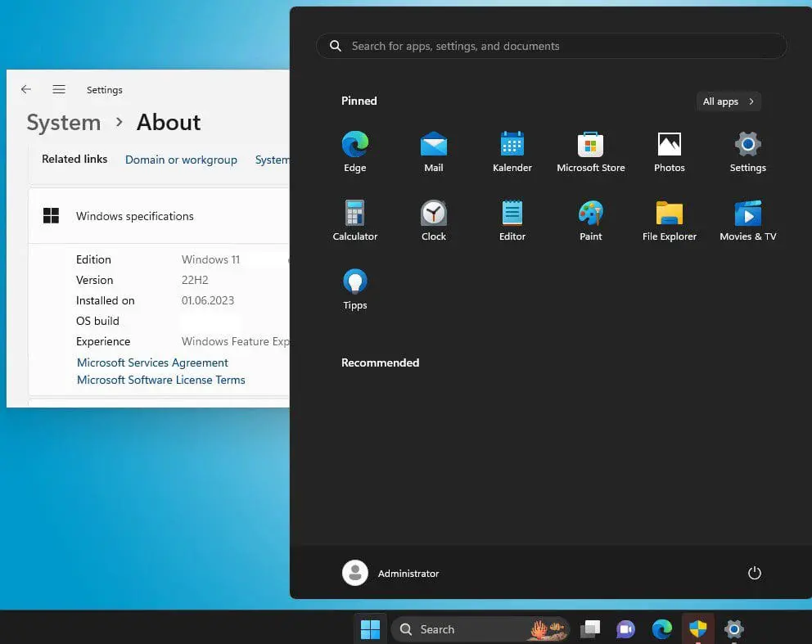
Task: Open the Photos app
Action: [669, 151]
